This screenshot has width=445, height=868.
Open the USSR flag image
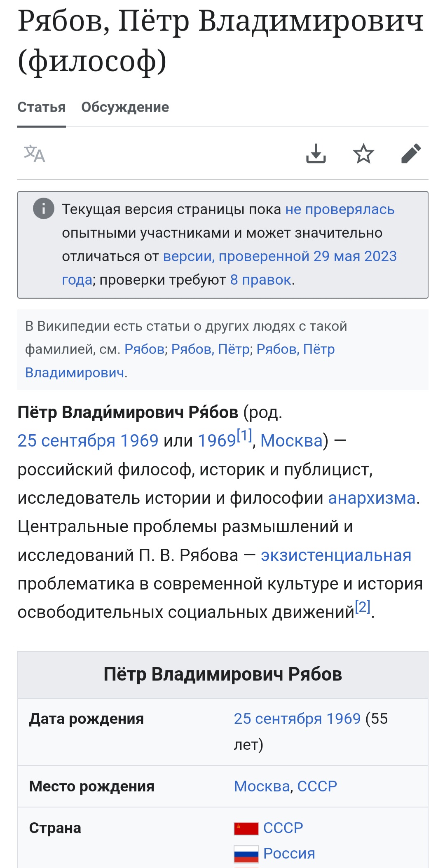click(x=246, y=828)
